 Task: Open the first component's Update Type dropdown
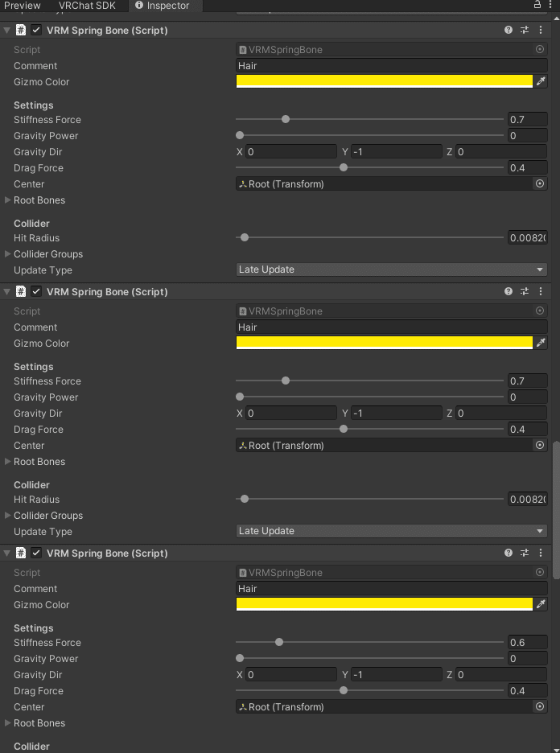pyautogui.click(x=391, y=270)
